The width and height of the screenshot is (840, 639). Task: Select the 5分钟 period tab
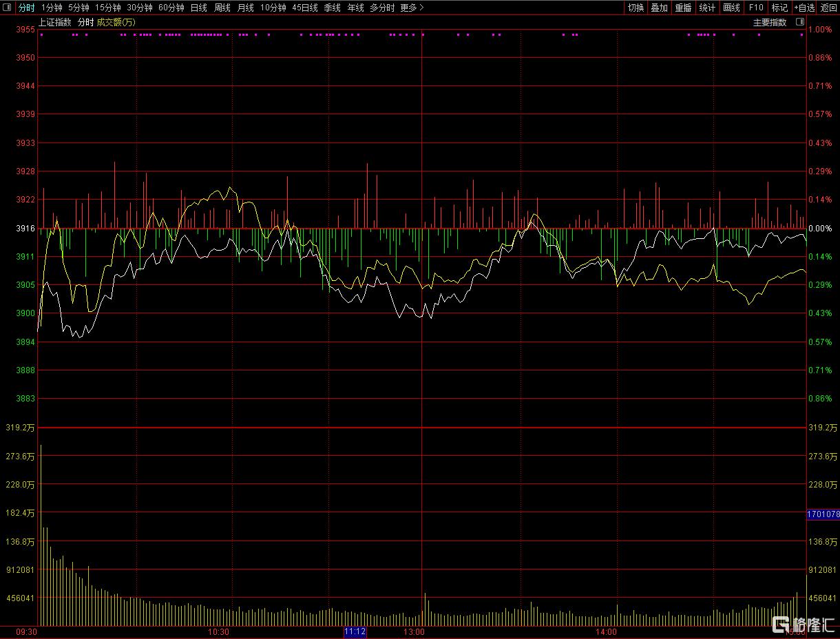tap(78, 8)
